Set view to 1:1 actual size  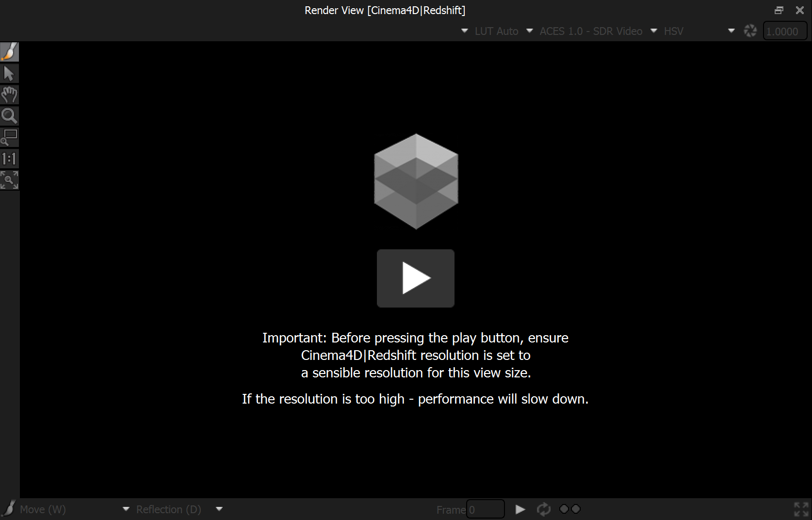click(9, 159)
